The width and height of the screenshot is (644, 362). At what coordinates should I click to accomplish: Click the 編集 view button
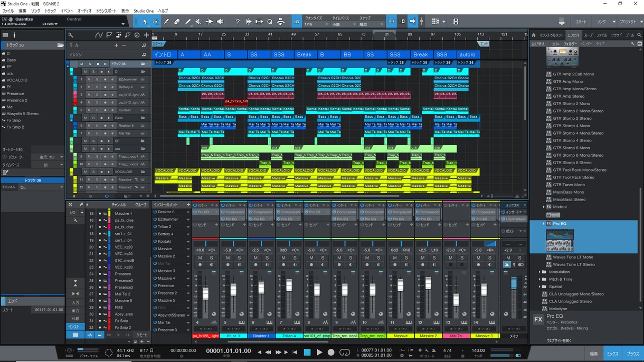coord(594,354)
